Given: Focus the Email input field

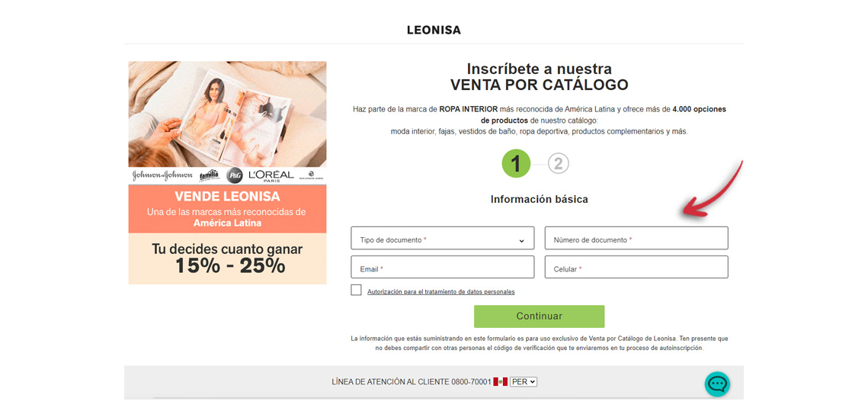Looking at the screenshot, I should pos(442,267).
